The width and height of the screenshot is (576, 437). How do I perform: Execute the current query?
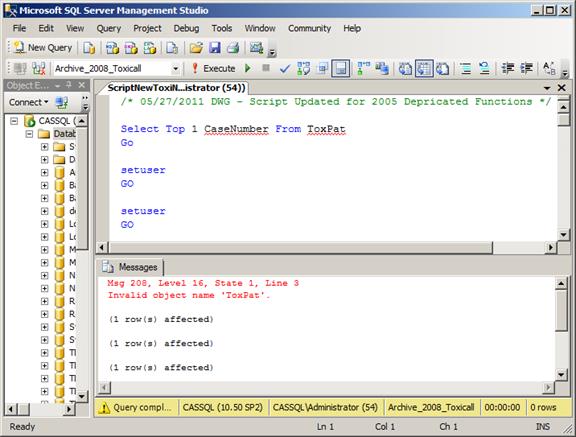tap(213, 68)
